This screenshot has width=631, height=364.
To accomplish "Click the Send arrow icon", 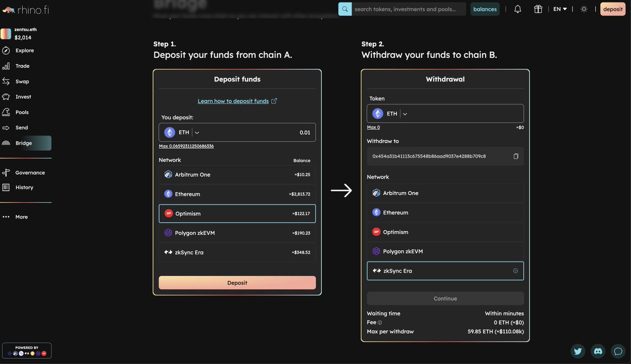I will [x=6, y=128].
